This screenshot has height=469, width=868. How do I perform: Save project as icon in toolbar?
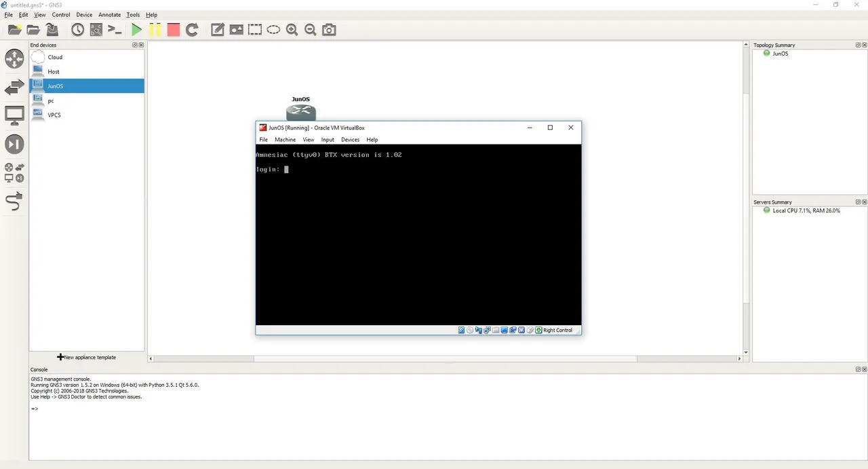tap(52, 30)
